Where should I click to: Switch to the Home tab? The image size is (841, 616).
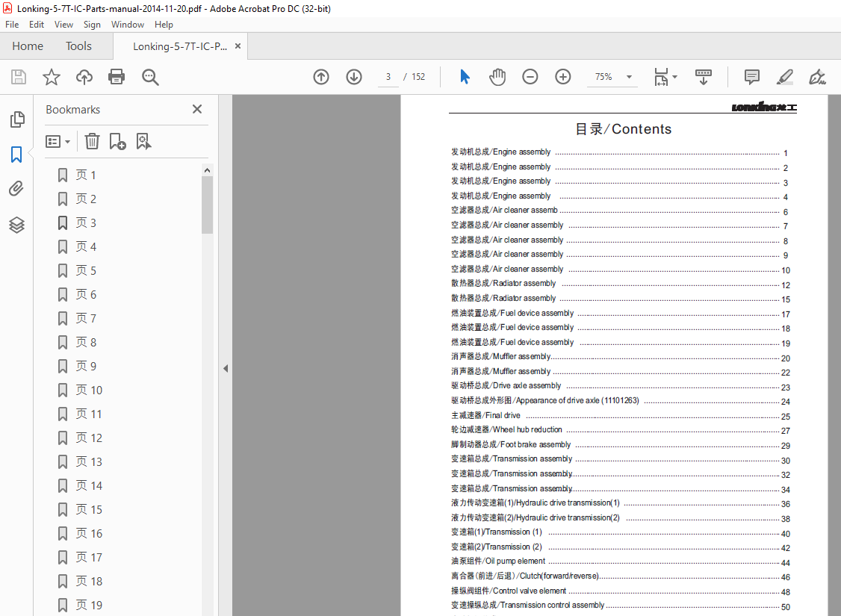coord(28,46)
